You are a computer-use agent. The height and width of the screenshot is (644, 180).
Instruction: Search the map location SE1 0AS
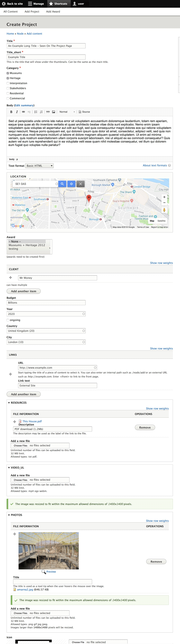pyautogui.click(x=62, y=184)
